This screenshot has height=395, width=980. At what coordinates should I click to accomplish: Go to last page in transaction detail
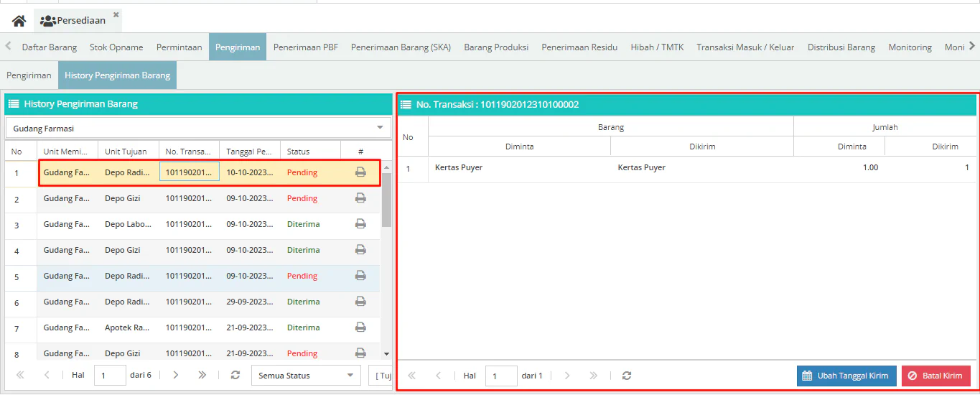click(x=594, y=376)
